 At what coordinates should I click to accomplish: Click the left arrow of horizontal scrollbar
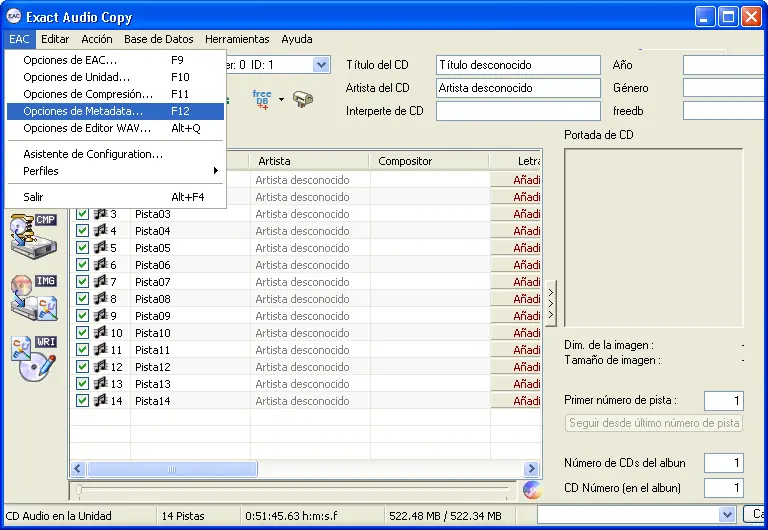tap(78, 469)
